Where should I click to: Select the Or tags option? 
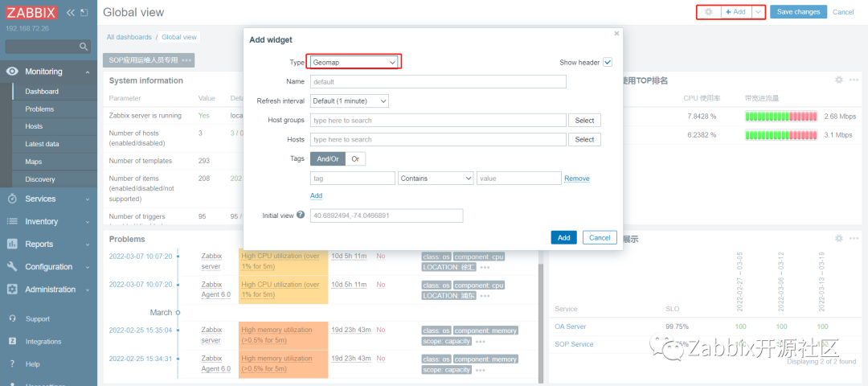(355, 158)
